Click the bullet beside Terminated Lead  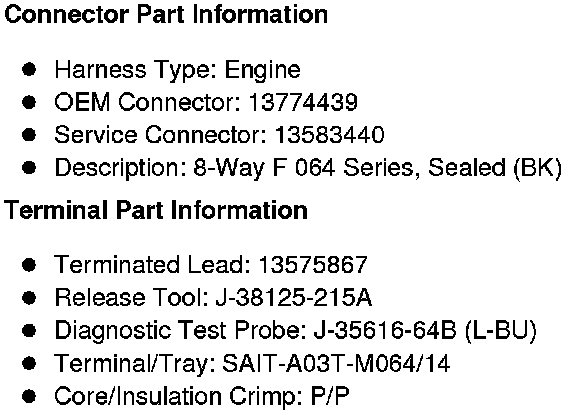point(29,265)
